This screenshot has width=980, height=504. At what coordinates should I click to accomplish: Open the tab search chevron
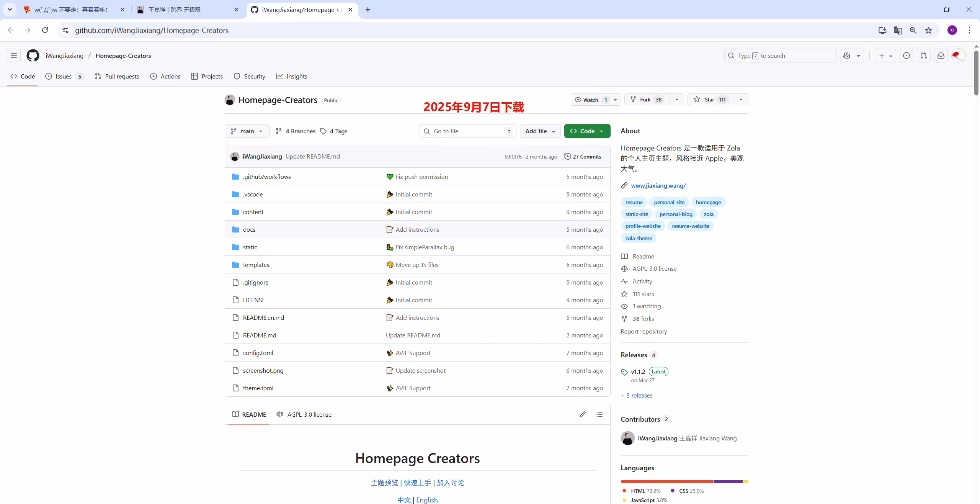(10, 10)
